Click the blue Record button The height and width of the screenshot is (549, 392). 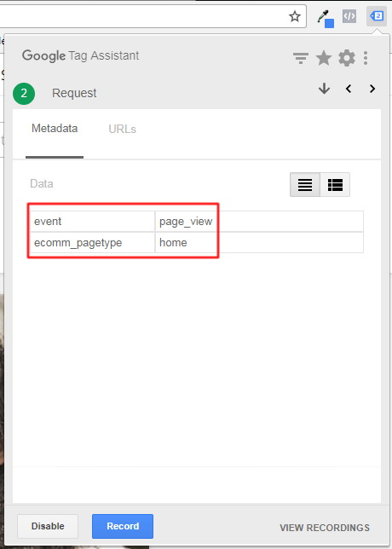point(123,526)
